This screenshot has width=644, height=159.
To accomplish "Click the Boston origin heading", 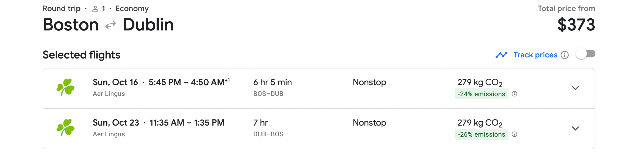I will tap(71, 25).
